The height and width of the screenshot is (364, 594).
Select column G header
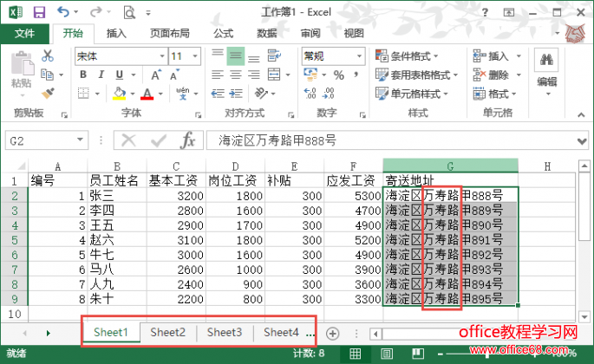(450, 166)
